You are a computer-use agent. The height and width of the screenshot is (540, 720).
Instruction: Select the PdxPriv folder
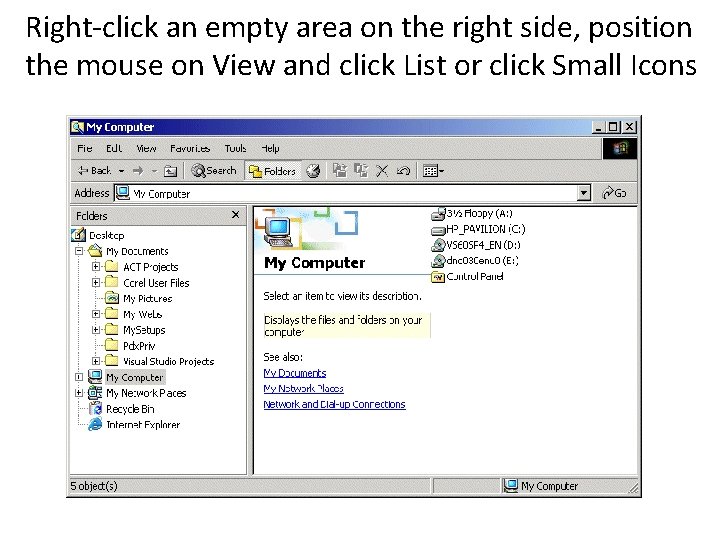(x=139, y=346)
